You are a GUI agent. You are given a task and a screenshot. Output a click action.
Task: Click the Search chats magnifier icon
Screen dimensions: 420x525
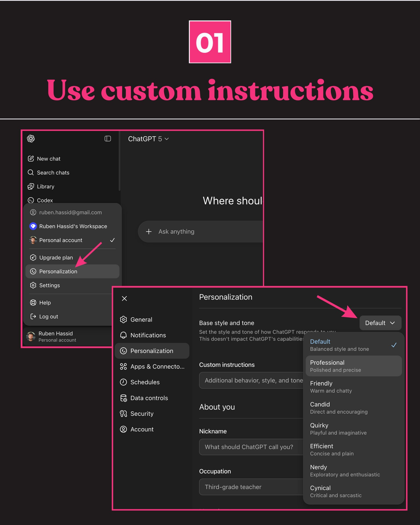point(31,173)
